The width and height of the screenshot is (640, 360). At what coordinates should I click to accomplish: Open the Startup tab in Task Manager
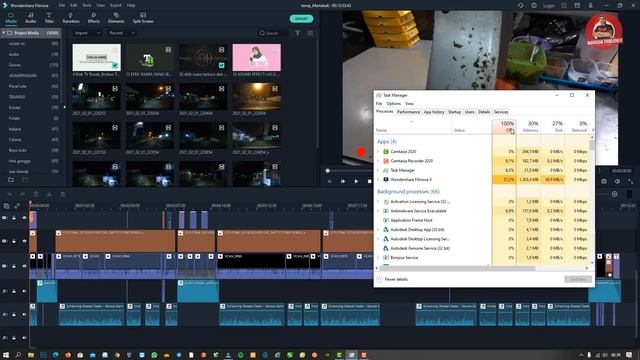[454, 112]
